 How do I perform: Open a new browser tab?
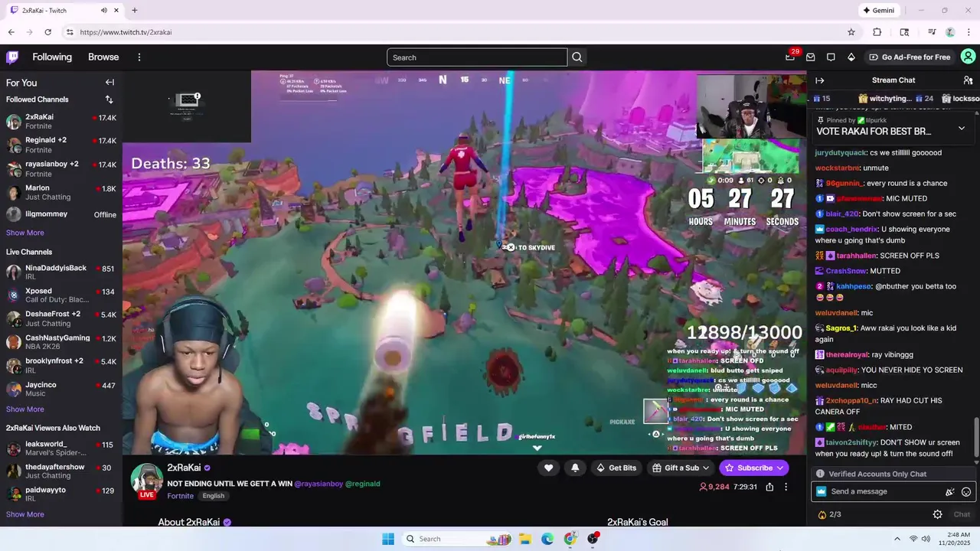[134, 11]
